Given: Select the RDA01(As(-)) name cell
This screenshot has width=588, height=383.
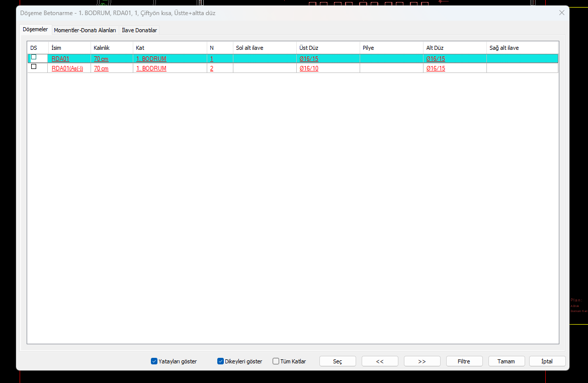Looking at the screenshot, I should pos(67,68).
